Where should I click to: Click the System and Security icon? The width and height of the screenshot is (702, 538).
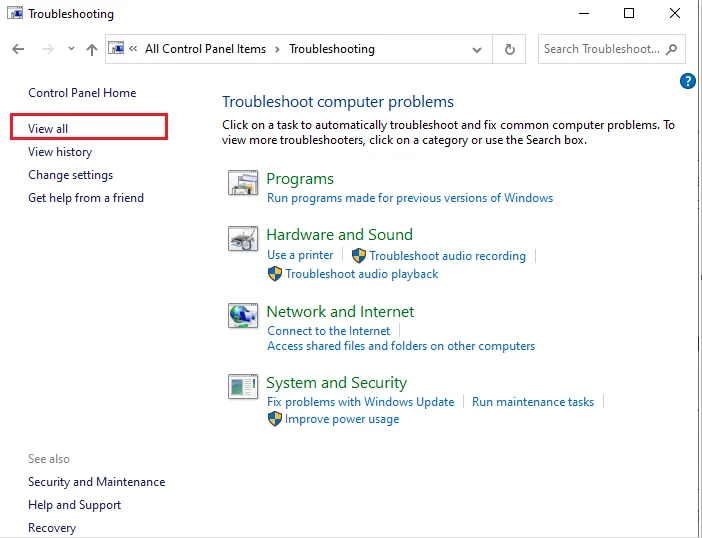(243, 386)
